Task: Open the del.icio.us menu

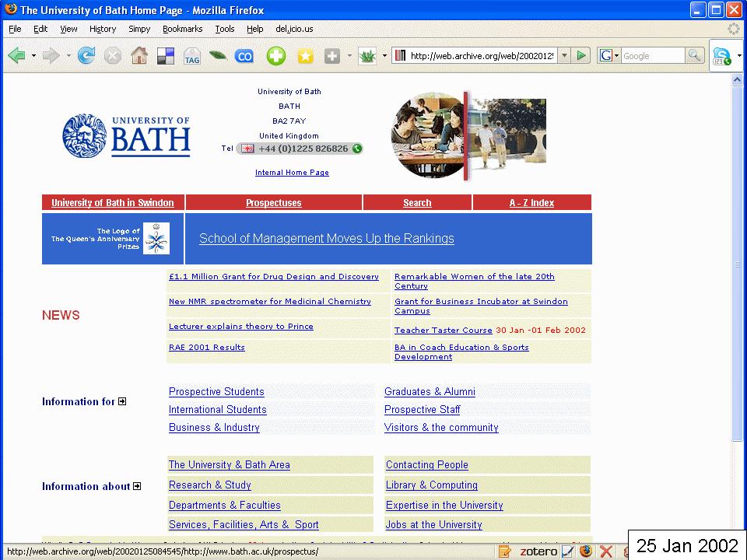Action: pos(294,29)
